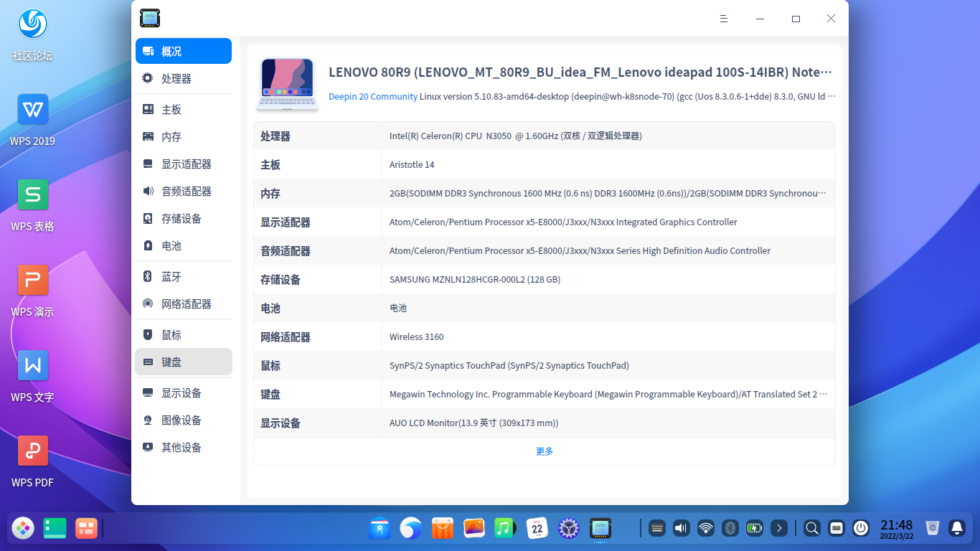Select 蓝牙 in the device sidebar
This screenshot has height=551, width=980.
click(x=184, y=277)
